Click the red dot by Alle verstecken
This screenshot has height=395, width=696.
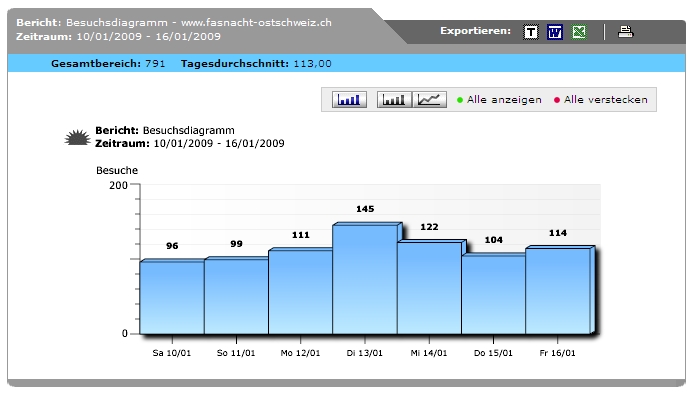point(557,100)
